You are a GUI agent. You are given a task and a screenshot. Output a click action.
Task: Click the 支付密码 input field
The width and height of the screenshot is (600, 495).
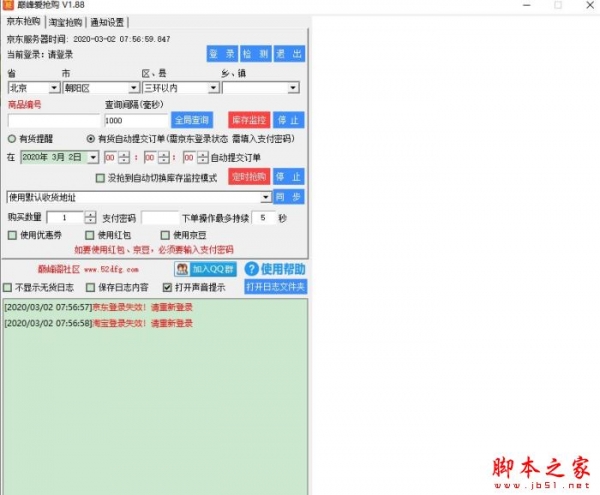[160, 218]
